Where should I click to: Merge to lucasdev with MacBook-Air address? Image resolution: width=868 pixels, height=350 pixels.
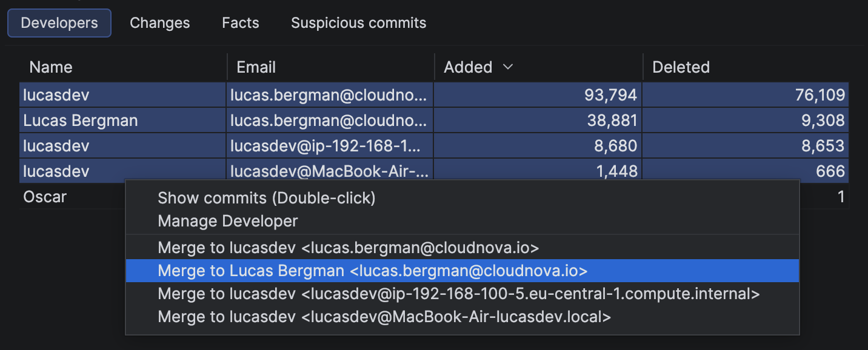coord(384,316)
